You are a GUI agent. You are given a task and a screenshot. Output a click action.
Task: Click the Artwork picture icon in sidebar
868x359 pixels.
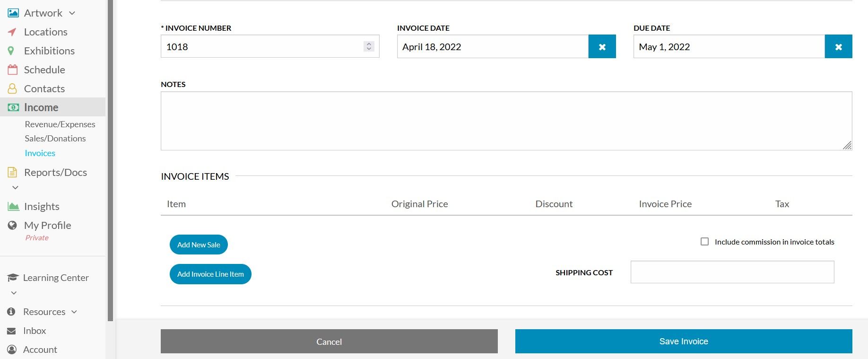pyautogui.click(x=13, y=13)
